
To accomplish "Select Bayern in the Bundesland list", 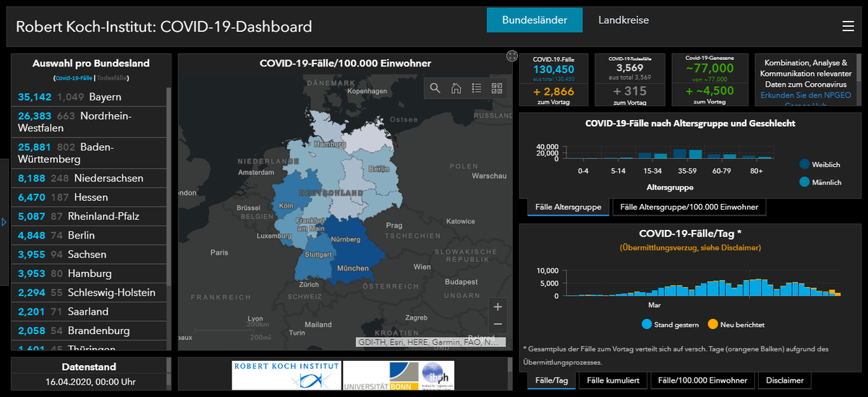I will 89,97.
